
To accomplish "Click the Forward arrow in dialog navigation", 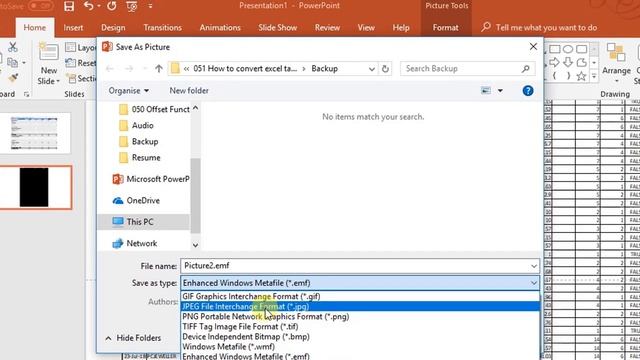I will coord(129,69).
